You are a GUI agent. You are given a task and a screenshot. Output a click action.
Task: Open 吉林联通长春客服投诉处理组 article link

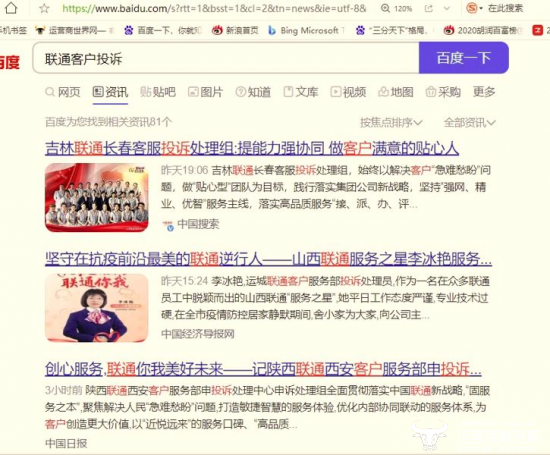pyautogui.click(x=252, y=148)
